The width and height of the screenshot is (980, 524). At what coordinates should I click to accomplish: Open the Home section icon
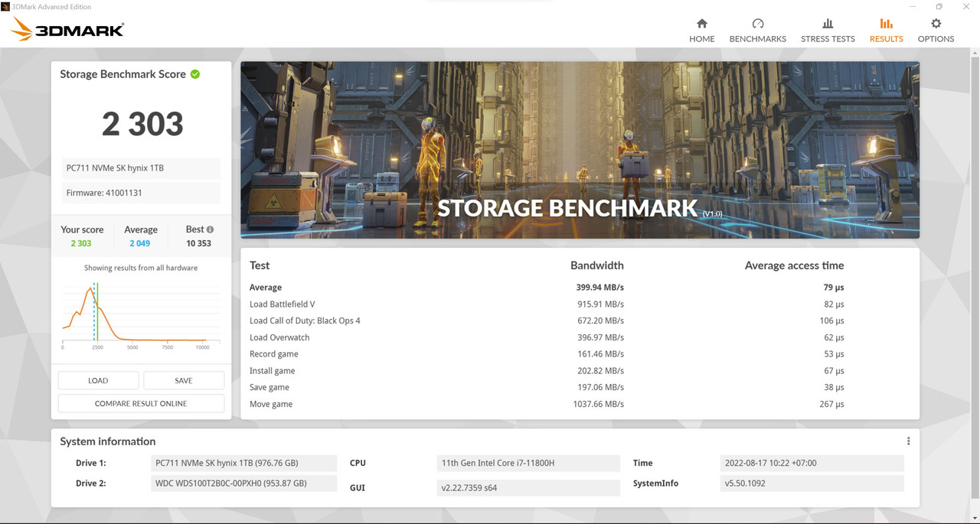(701, 24)
